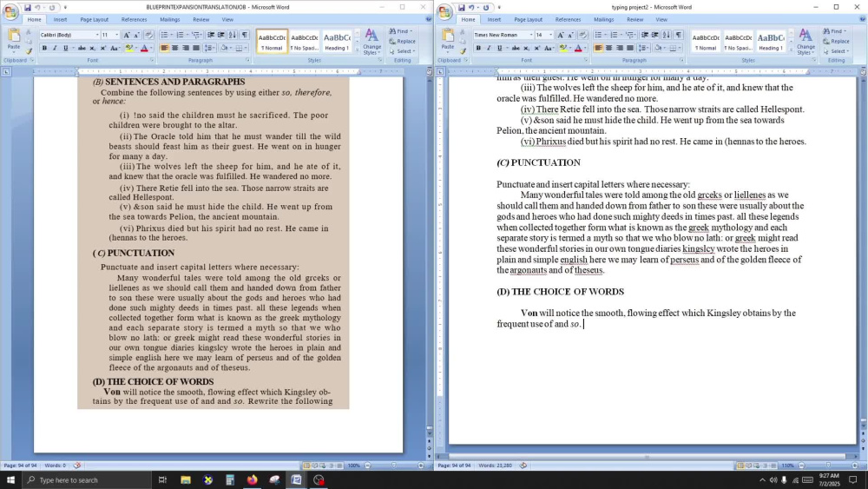Click Redo in the typing project2 window
Viewport: 868px width, 489px height.
tap(485, 7)
